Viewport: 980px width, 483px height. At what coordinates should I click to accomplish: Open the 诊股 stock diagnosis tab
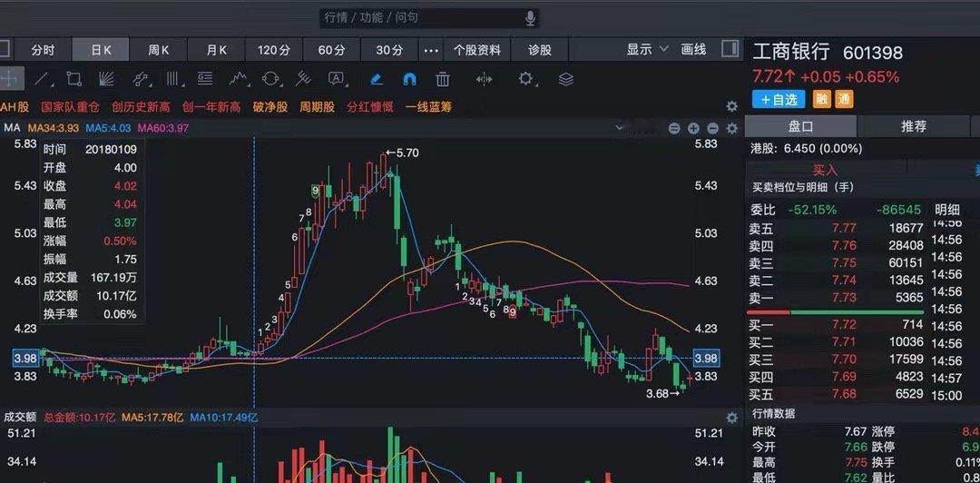click(x=539, y=50)
